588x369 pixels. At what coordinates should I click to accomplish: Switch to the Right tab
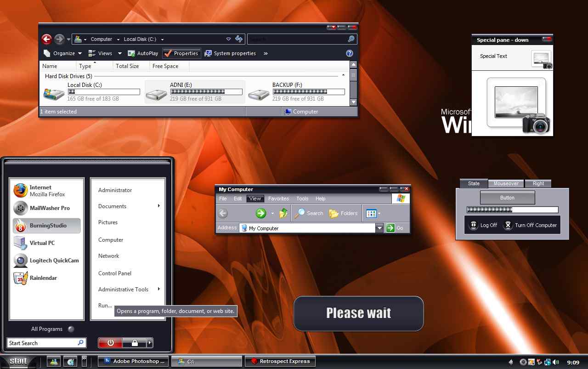(x=538, y=183)
